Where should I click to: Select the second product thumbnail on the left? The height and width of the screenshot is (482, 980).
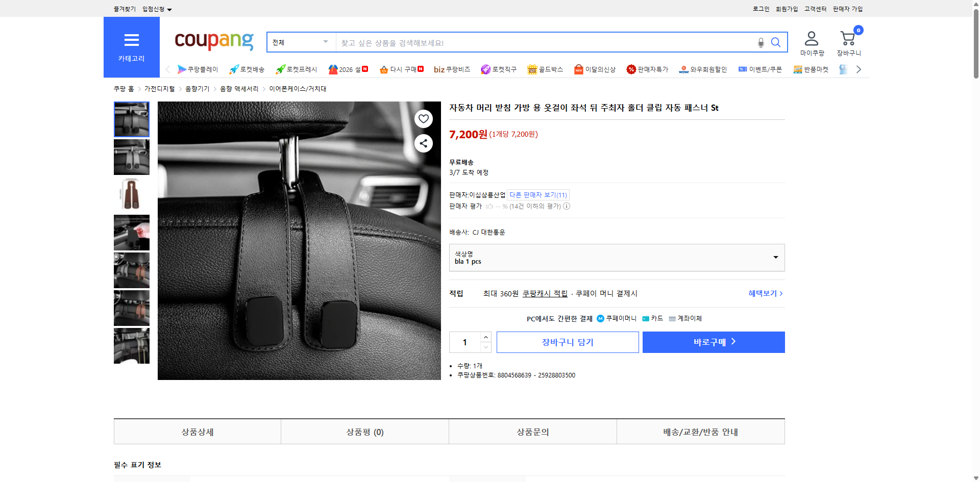pos(131,157)
